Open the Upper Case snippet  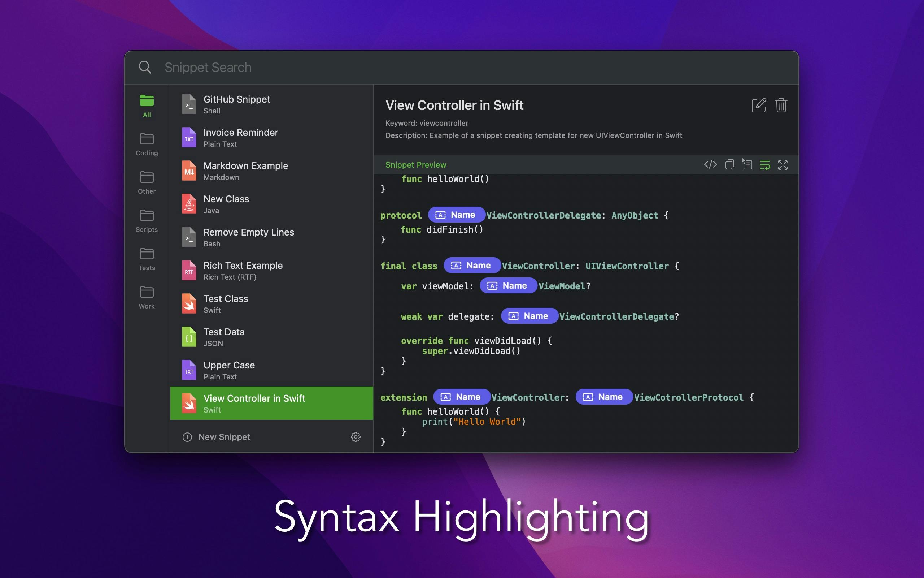(x=271, y=370)
